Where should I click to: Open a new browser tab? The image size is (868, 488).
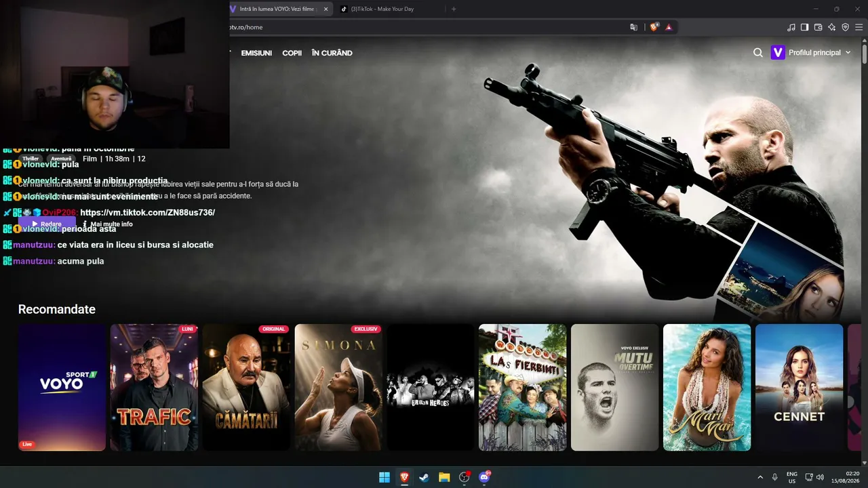click(454, 9)
